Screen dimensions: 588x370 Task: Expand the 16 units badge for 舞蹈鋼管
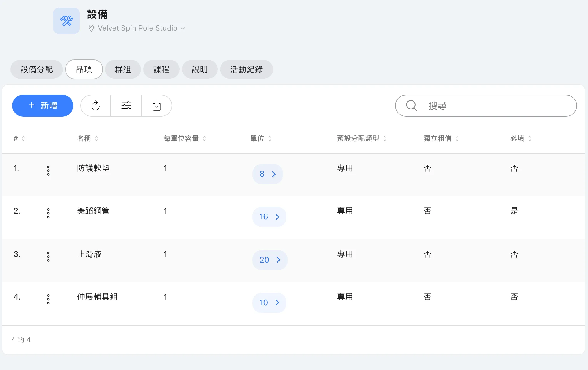click(x=269, y=217)
